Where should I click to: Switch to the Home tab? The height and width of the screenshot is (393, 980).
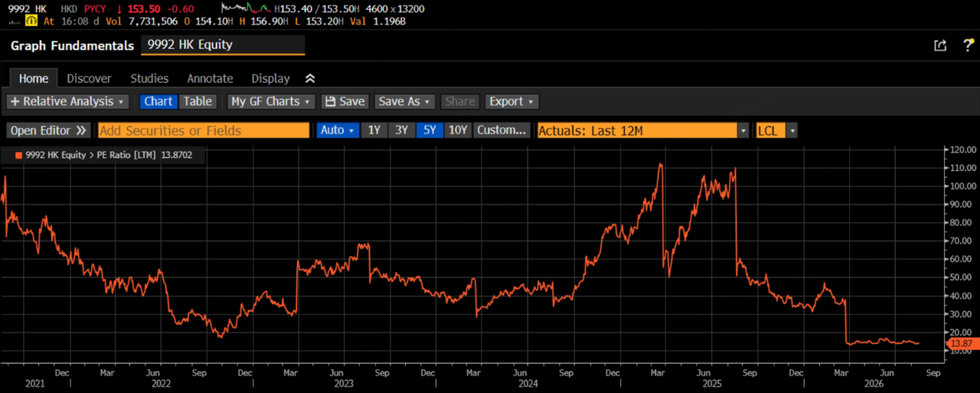(x=34, y=78)
